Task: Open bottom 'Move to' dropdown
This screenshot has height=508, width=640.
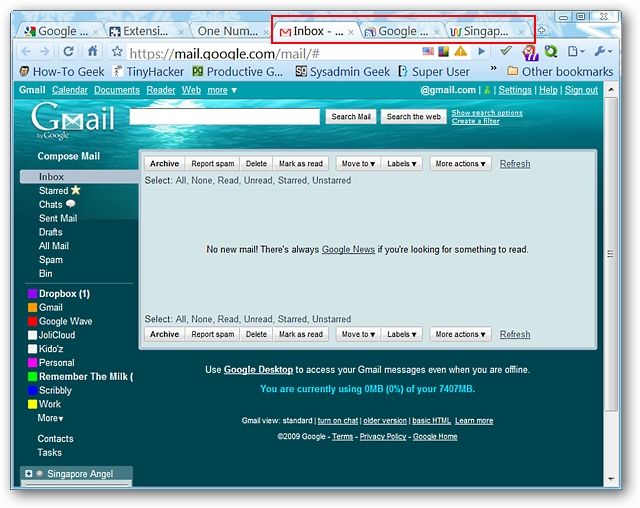Action: 358,334
